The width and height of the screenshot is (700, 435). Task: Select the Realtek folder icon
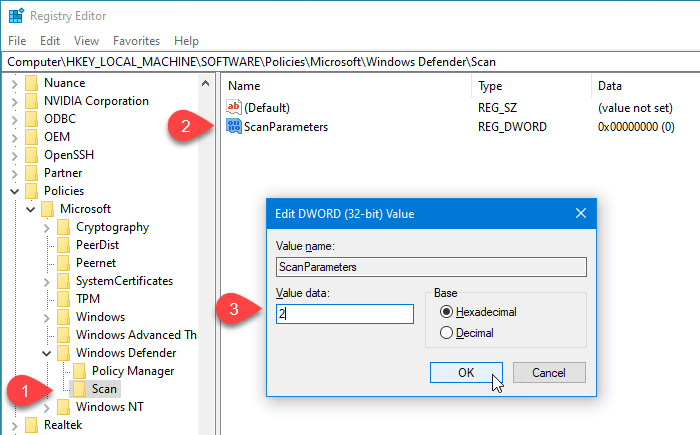[x=31, y=425]
